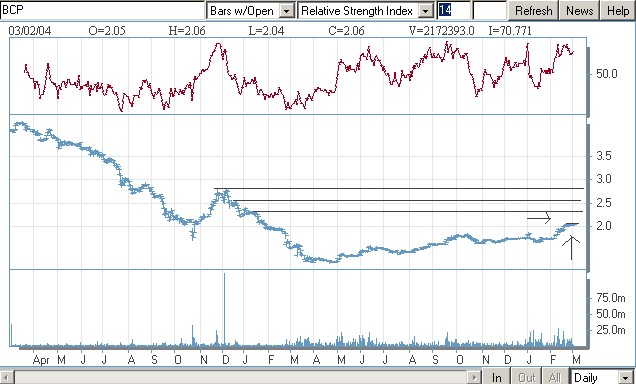Screen dimensions: 636x384
Task: Expand the indicator dropdown arrow
Action: pyautogui.click(x=426, y=11)
